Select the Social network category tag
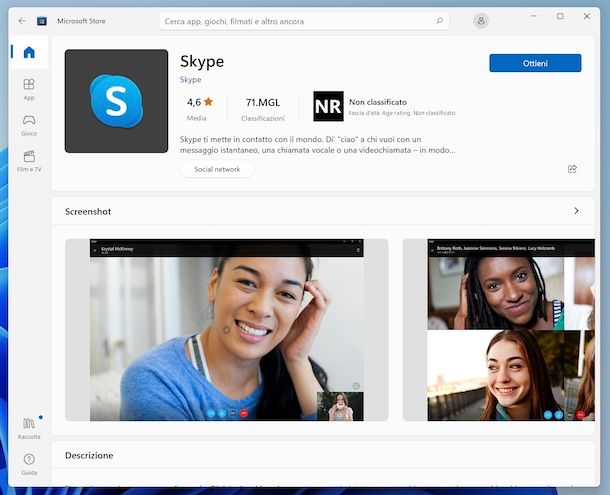 point(217,169)
